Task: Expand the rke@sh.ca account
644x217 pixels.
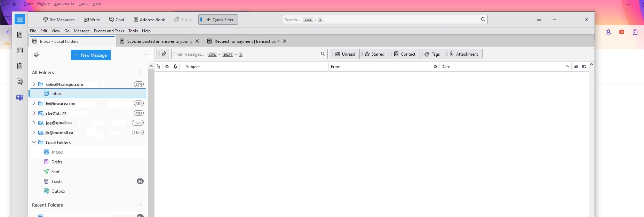Action: [34, 113]
